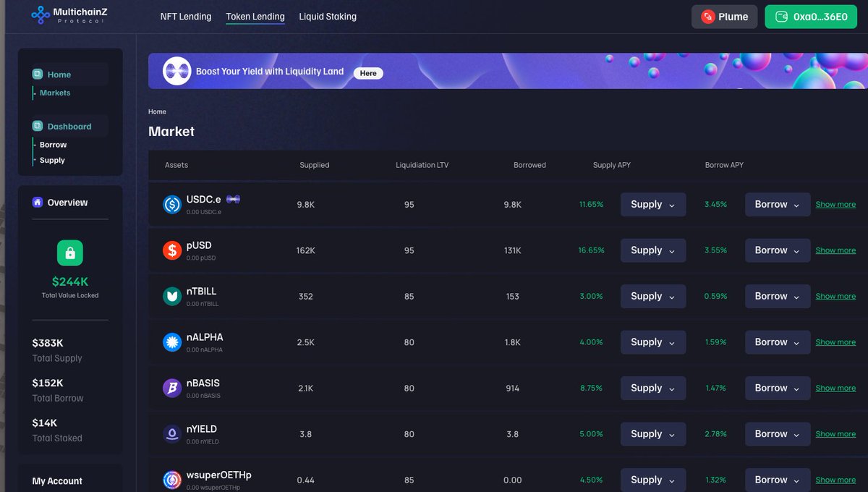Click the nBASIS token icon
The width and height of the screenshot is (868, 492).
tap(172, 388)
